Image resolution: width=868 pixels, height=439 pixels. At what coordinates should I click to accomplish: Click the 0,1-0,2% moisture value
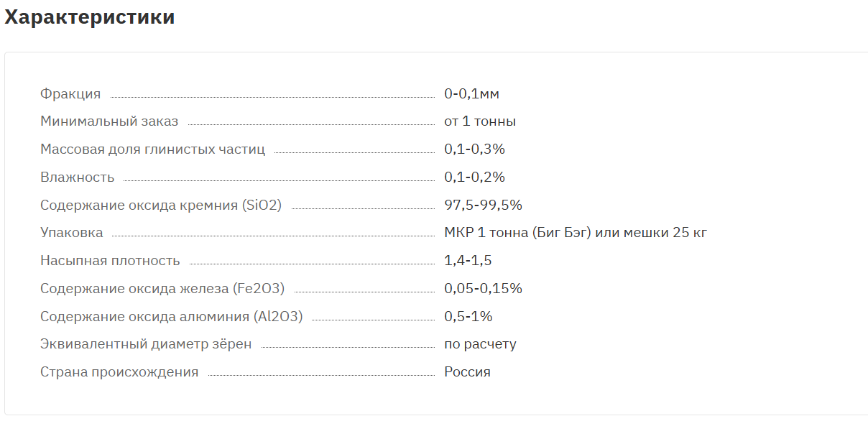click(475, 177)
